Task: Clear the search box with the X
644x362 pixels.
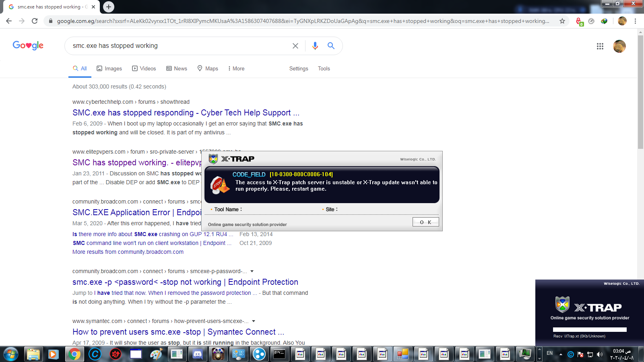Action: click(295, 46)
